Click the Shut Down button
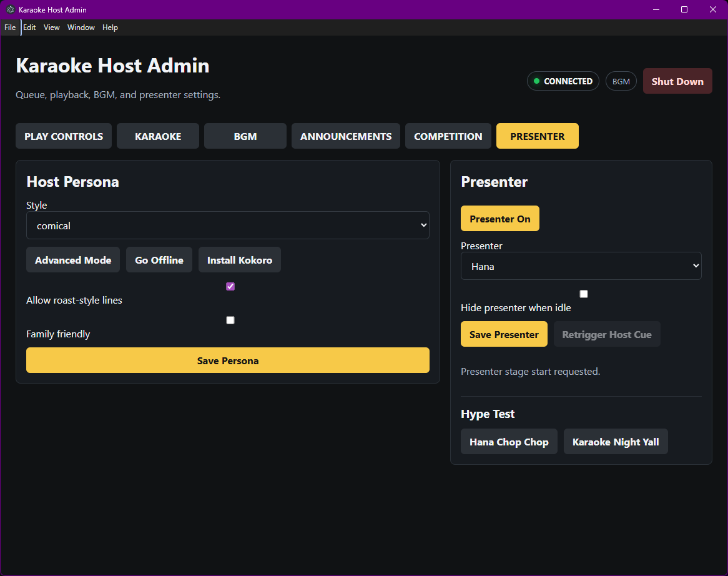 point(677,81)
